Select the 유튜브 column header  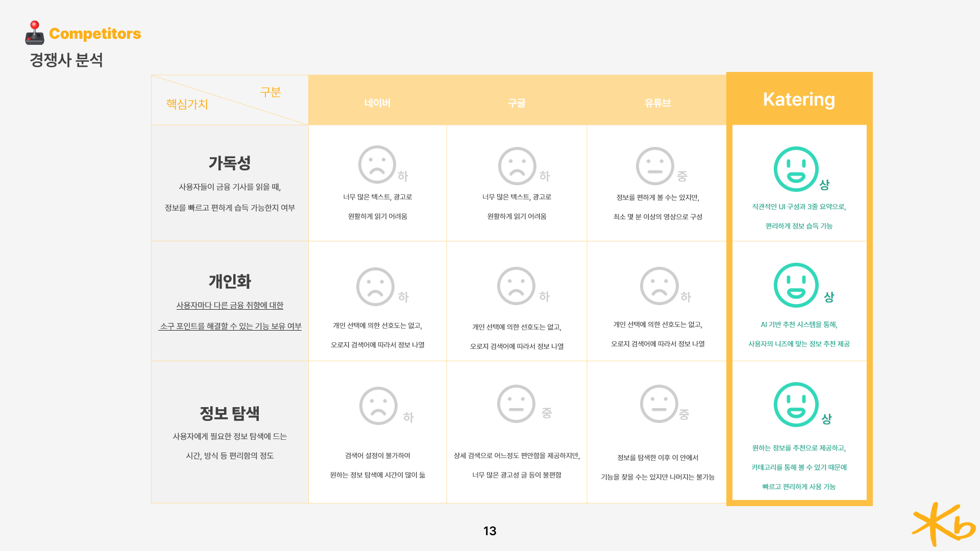[x=657, y=103]
